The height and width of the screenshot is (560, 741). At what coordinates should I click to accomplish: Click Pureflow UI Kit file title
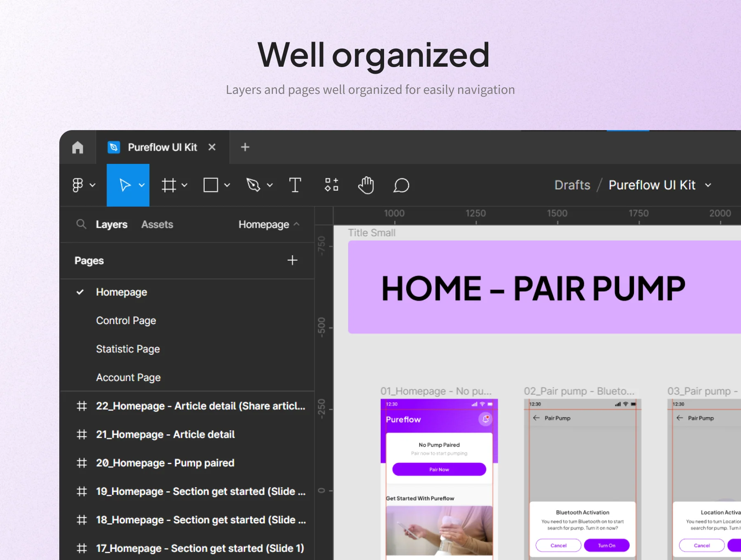[x=652, y=185]
